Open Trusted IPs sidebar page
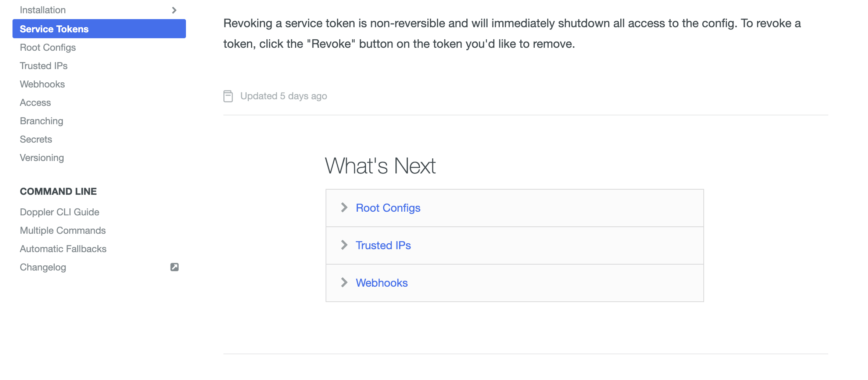 44,66
